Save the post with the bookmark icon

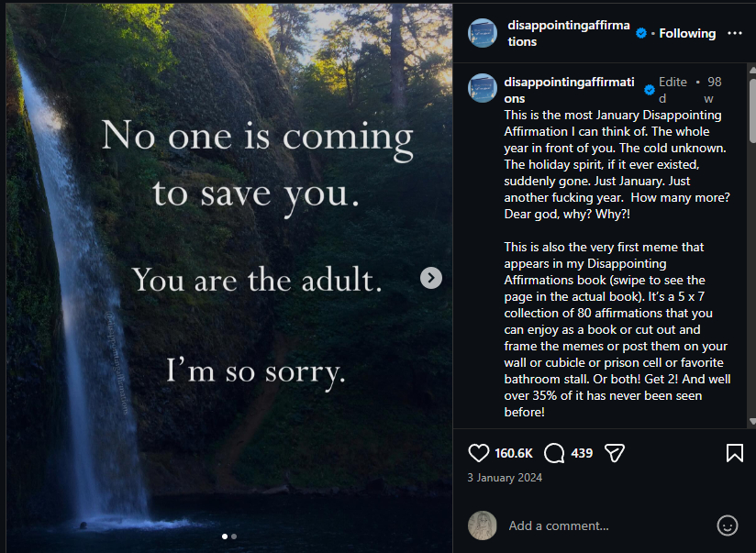[734, 453]
